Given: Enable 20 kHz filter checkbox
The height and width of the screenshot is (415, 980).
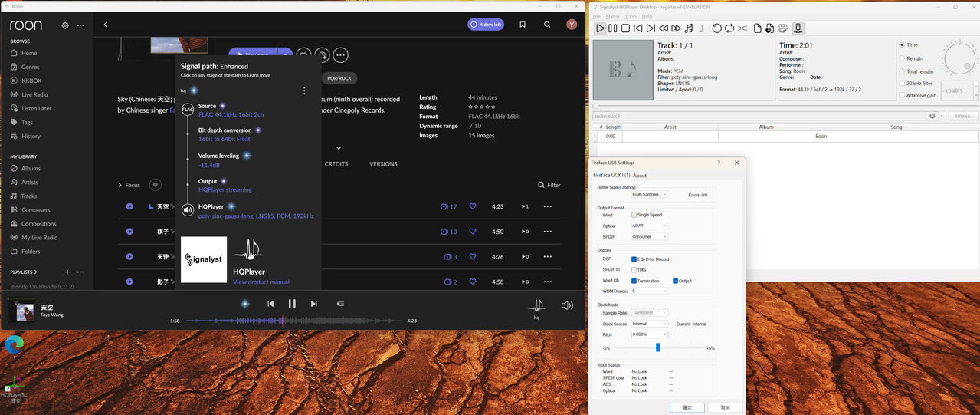Looking at the screenshot, I should pyautogui.click(x=902, y=83).
